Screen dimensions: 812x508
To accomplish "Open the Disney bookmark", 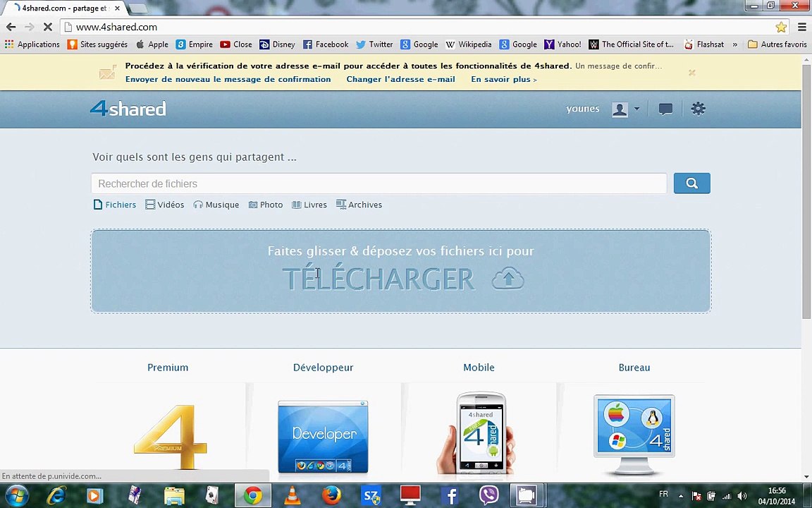I will (277, 44).
